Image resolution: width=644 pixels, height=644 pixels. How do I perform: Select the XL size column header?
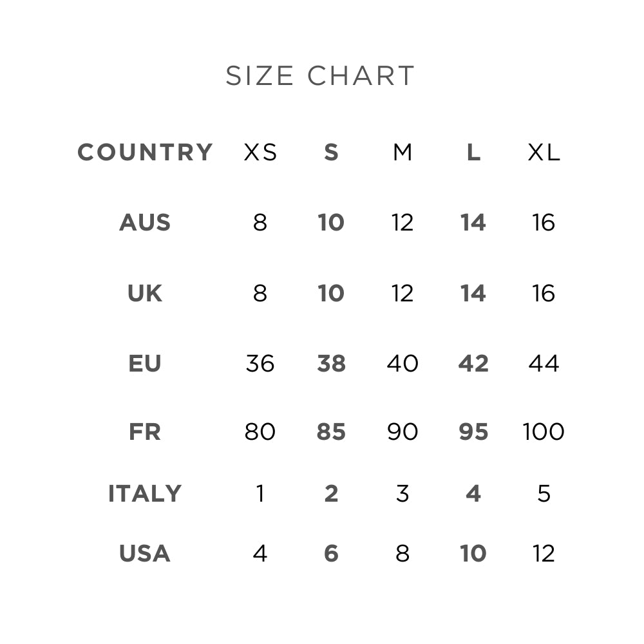pos(544,153)
